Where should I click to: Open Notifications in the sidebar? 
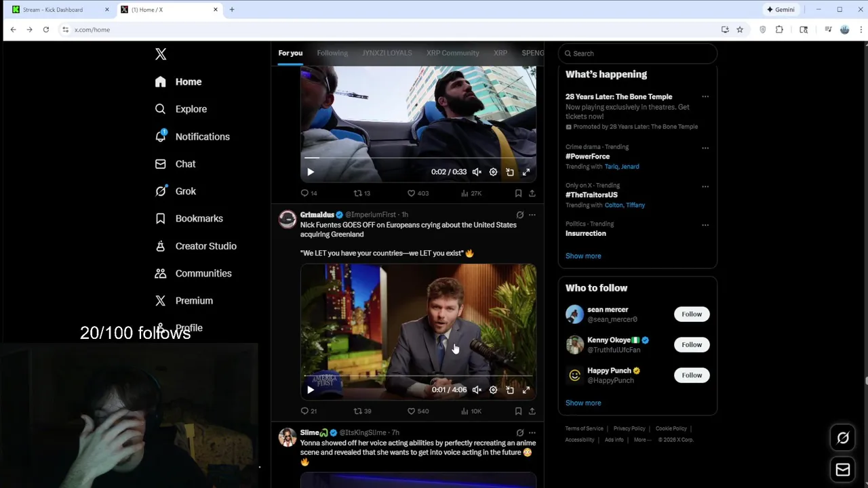click(x=193, y=136)
